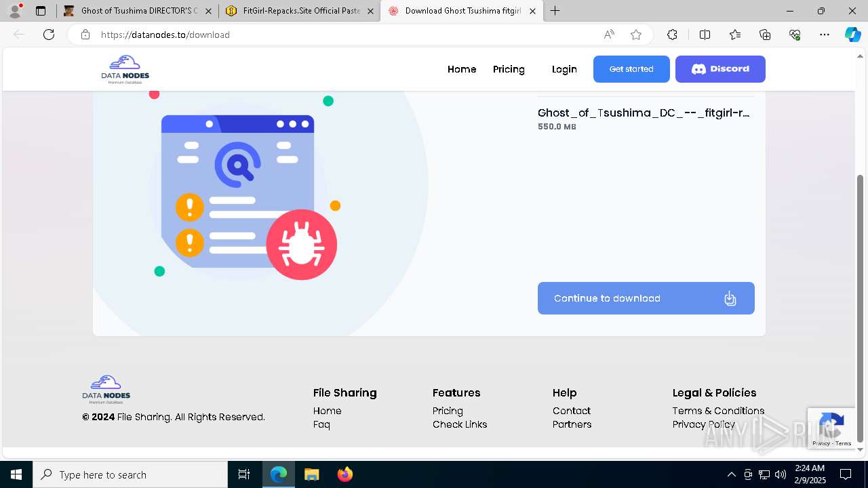Close the Download Ghost Tsushima tab
868x488 pixels.
tap(532, 11)
